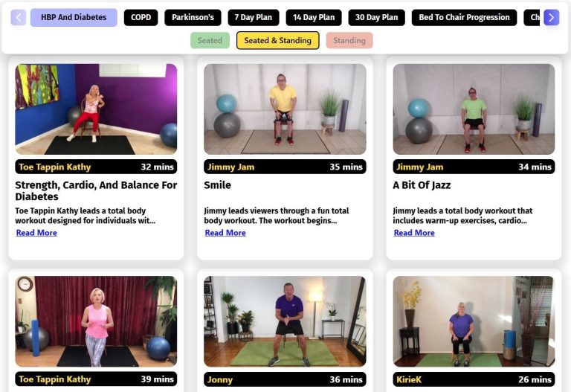Select the HBP And Diabetes tab
Viewport: 571px width, 392px height.
[74, 18]
